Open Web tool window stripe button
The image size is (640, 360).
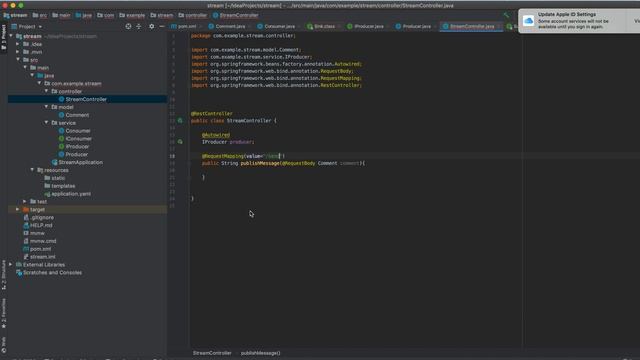coord(4,345)
